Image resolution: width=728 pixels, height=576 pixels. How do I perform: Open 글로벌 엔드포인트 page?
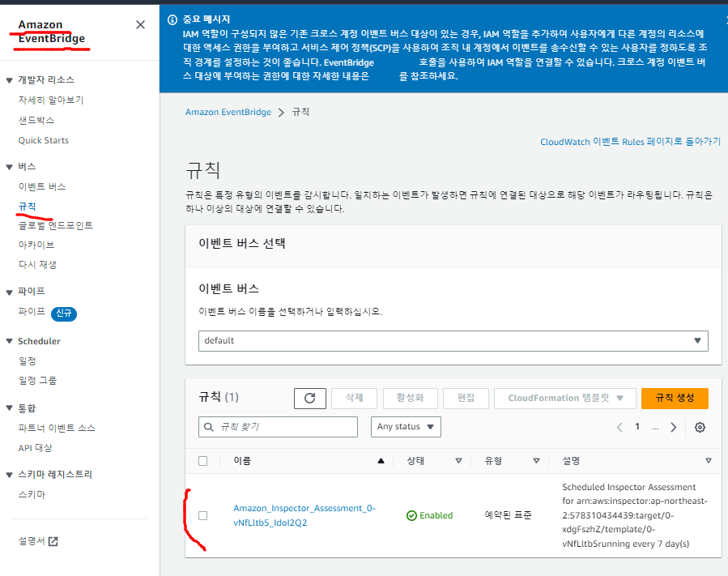pos(55,226)
